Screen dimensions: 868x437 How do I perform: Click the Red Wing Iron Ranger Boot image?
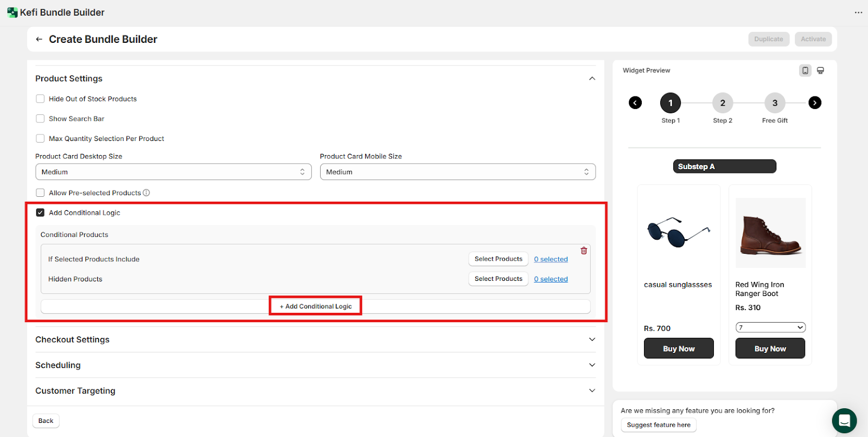coord(770,233)
